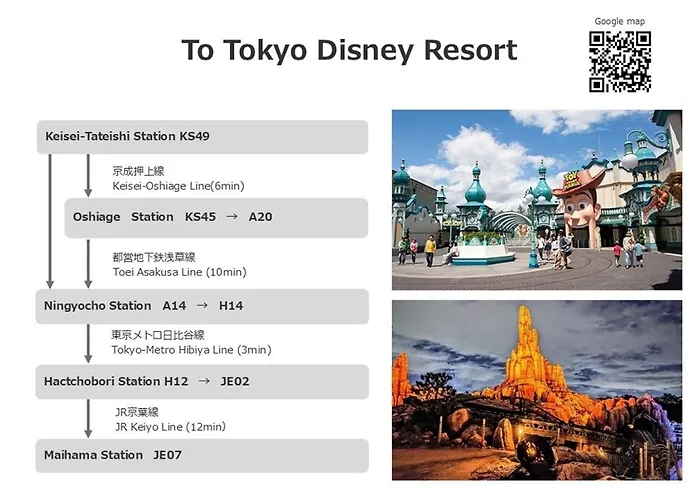Image resolution: width=700 pixels, height=500 pixels.
Task: Click the Japanese '都営地下鉄浅草線' label
Action: click(x=154, y=257)
